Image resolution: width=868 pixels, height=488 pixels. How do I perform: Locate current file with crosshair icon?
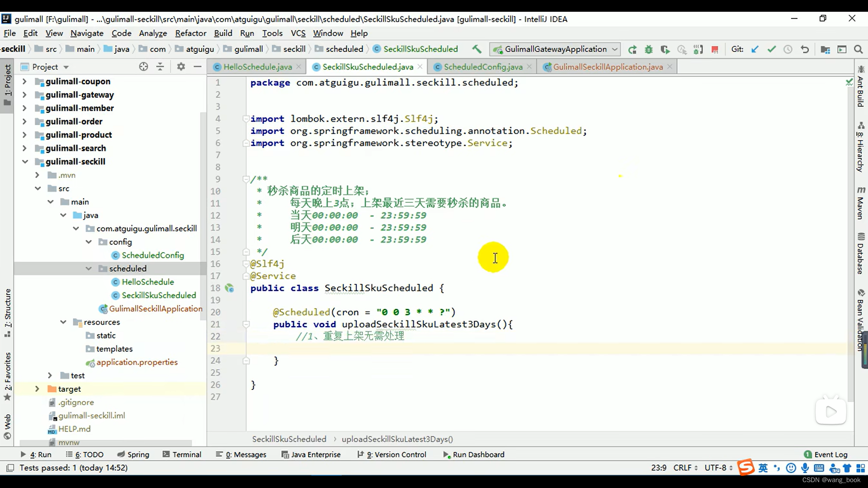pyautogui.click(x=143, y=66)
